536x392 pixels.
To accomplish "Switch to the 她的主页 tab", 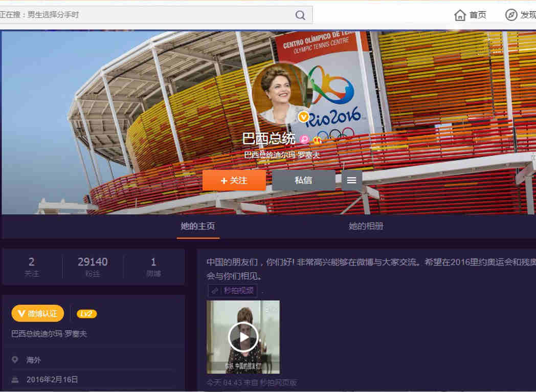I will pos(198,226).
